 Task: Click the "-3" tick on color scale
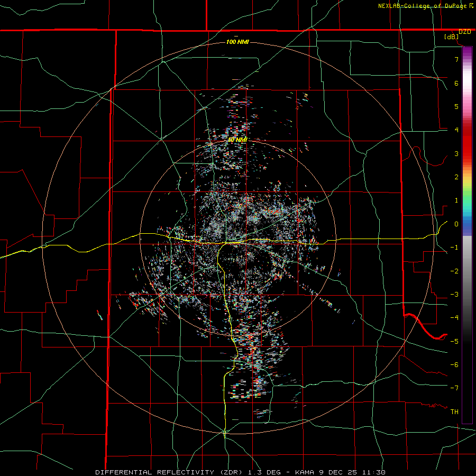(454, 295)
